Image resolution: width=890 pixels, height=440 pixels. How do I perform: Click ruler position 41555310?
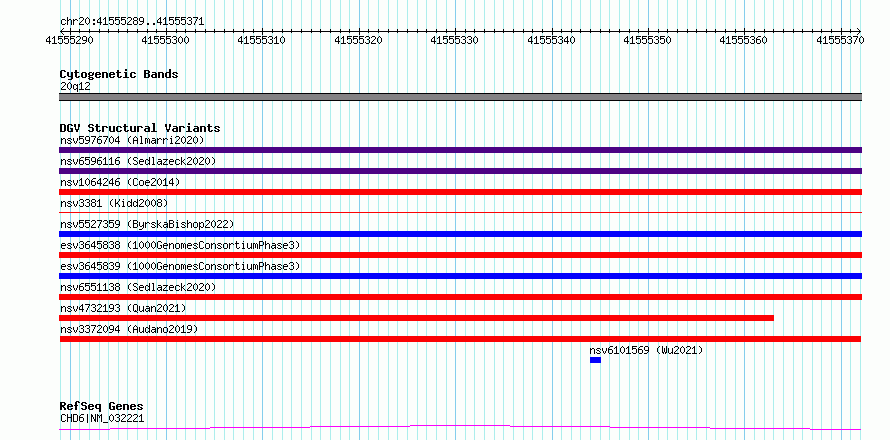click(x=262, y=40)
